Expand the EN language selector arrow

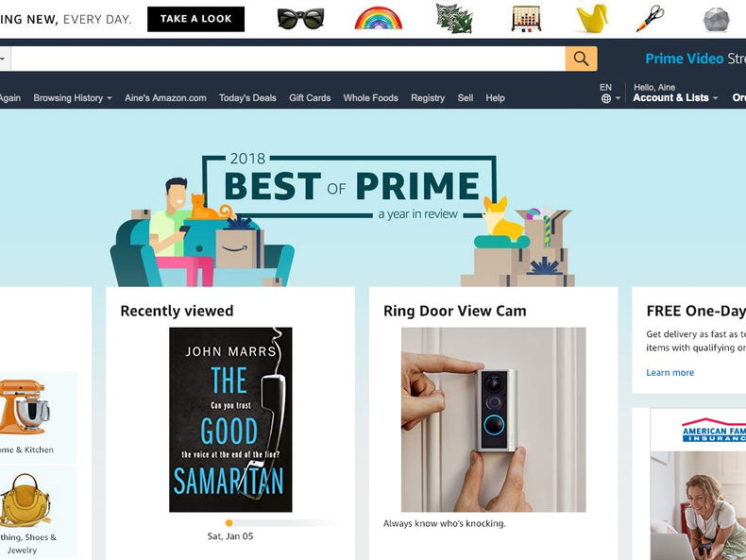pyautogui.click(x=618, y=98)
